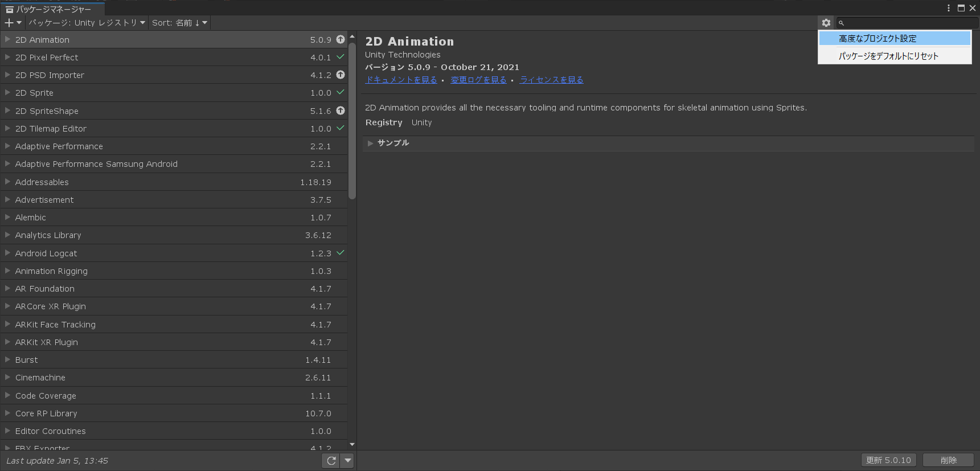Screen dimensions: 980x471
Task: Expand the Adaptive Performance row
Action: 7,146
